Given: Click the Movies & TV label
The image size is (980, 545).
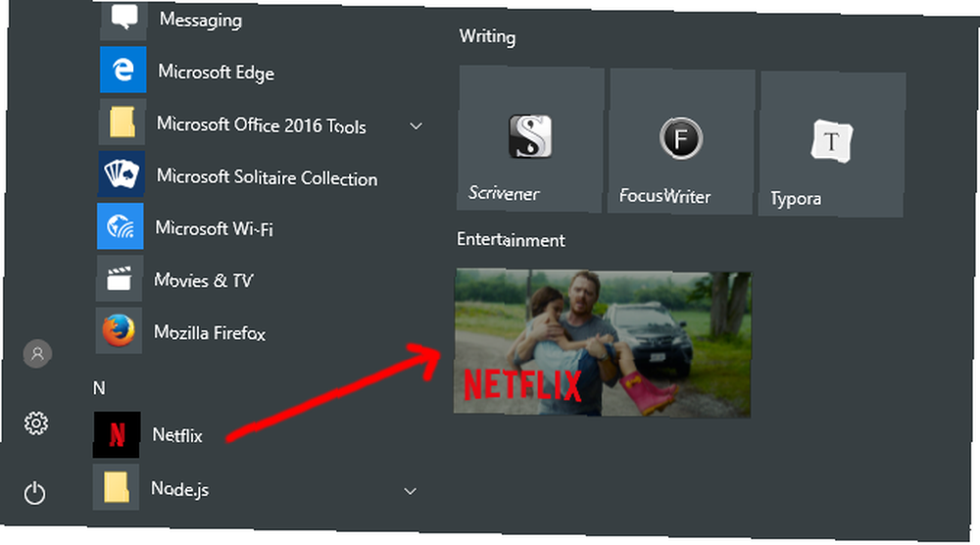Looking at the screenshot, I should (x=204, y=280).
